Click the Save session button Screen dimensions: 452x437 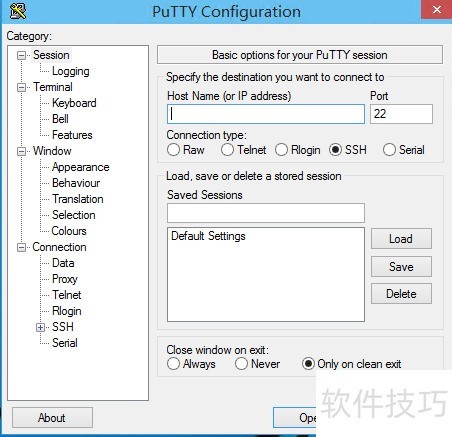point(401,267)
